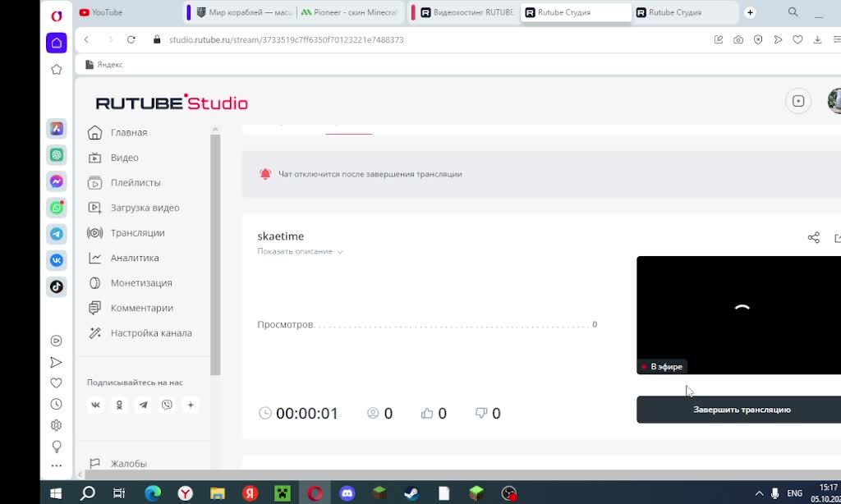
Task: Open Discord from the taskbar
Action: [x=347, y=493]
